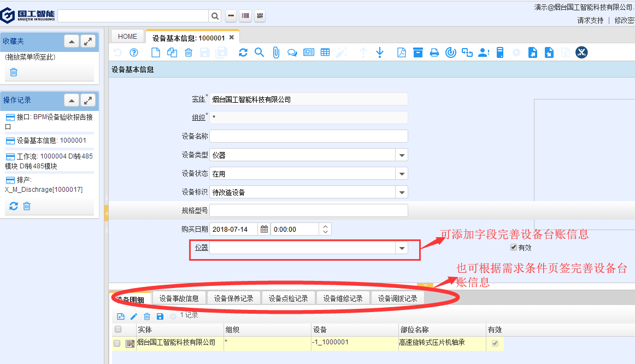The height and width of the screenshot is (364, 635).
Task: Open the 设备类型 dropdown
Action: [402, 155]
